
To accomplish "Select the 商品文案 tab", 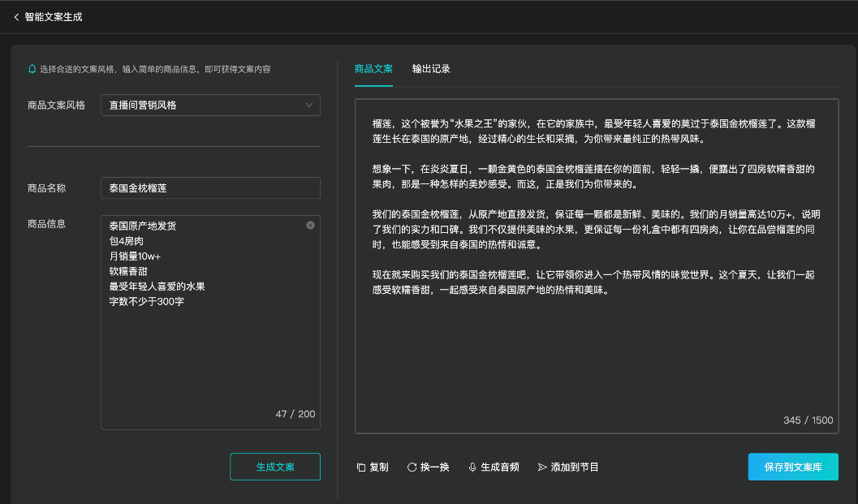I will 373,69.
